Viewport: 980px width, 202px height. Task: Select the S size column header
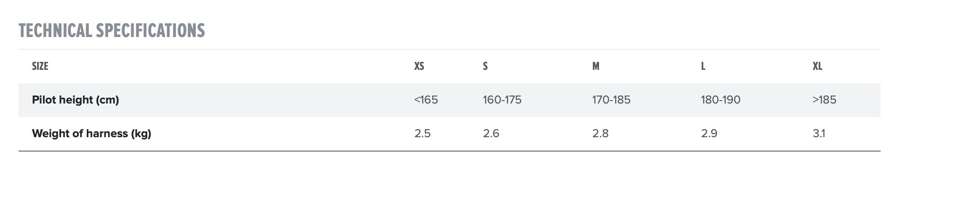(485, 66)
